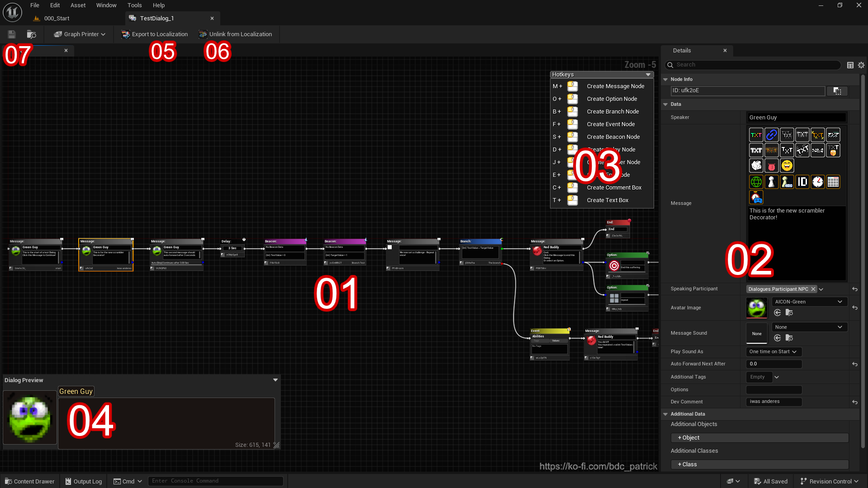Insert the stopwatch with gamepad decorator
This screenshot has height=488, width=868.
click(756, 197)
